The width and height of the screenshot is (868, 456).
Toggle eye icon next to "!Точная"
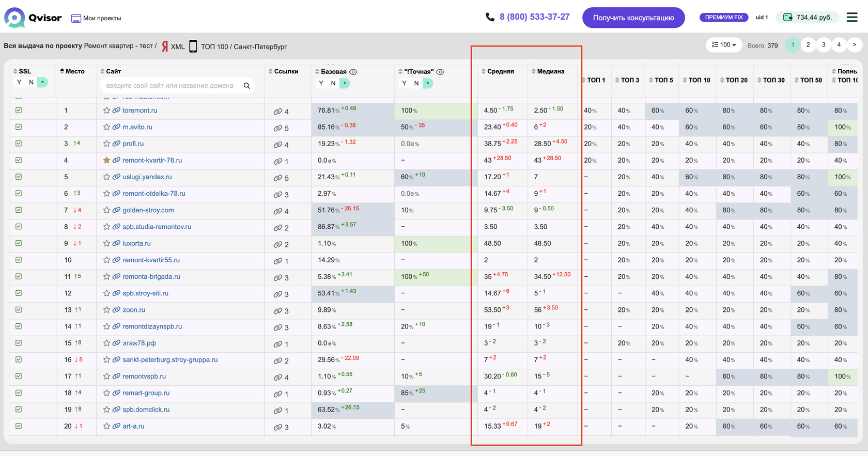441,72
